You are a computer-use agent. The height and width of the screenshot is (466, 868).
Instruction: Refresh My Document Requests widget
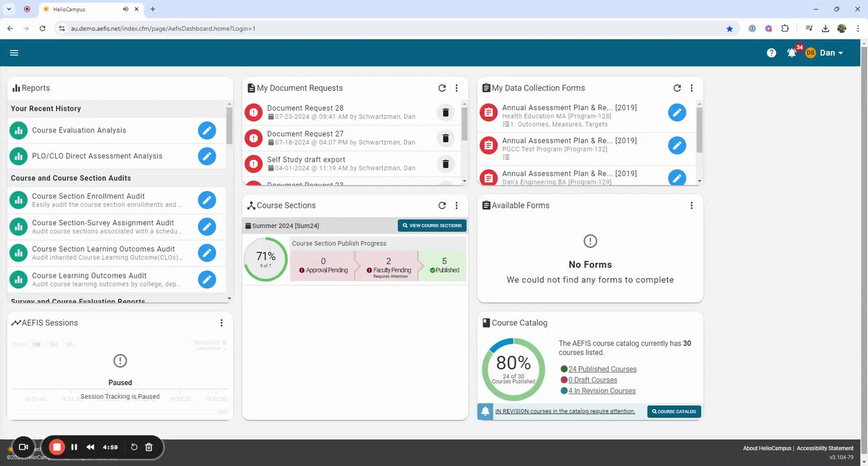[x=442, y=88]
